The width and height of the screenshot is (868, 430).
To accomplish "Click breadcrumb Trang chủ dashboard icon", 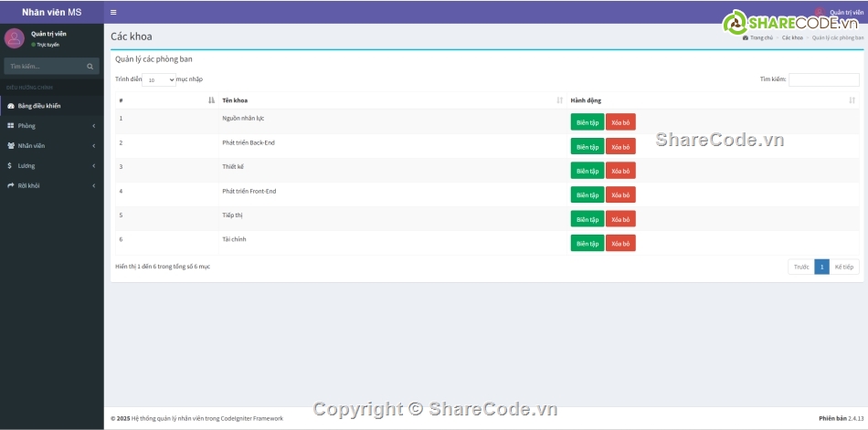I will click(745, 37).
